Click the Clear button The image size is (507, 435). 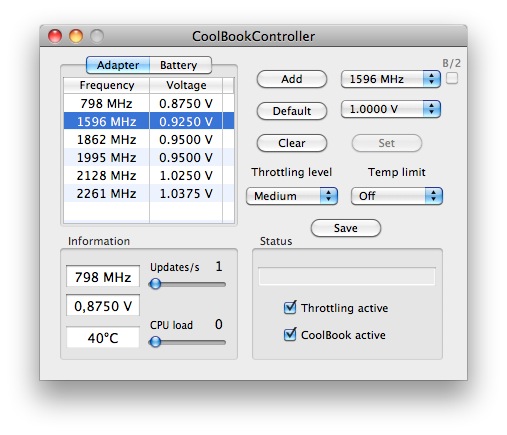[x=292, y=143]
